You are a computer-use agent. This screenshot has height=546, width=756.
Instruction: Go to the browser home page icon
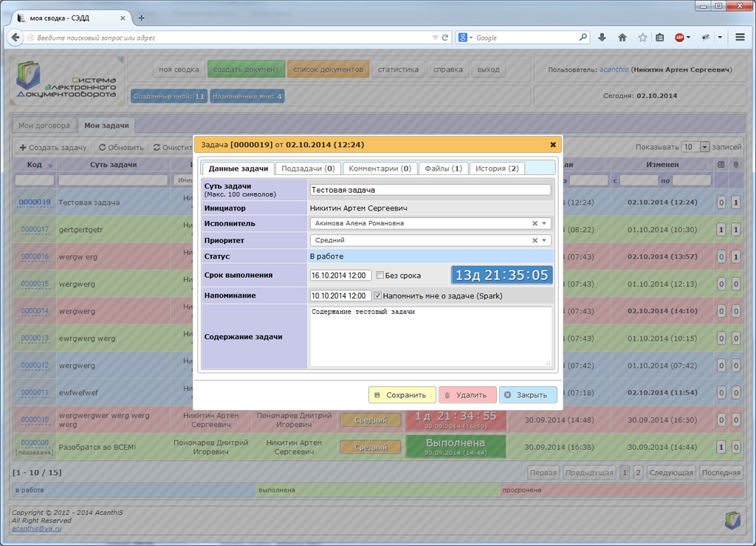tap(622, 38)
